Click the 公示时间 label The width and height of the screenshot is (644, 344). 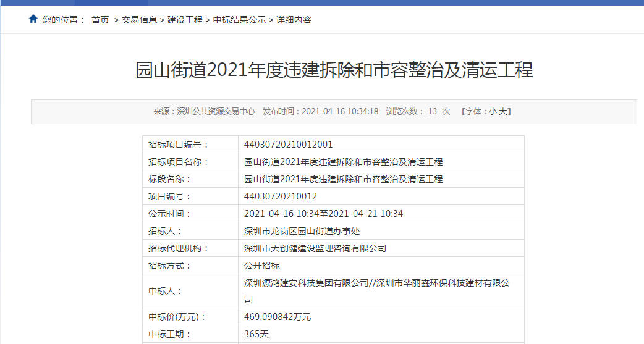(169, 214)
